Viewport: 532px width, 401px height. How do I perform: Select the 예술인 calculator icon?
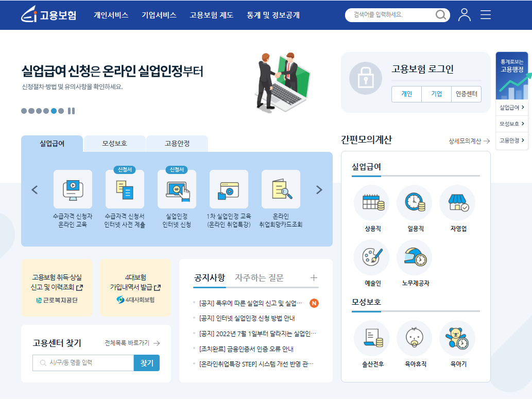tap(372, 257)
